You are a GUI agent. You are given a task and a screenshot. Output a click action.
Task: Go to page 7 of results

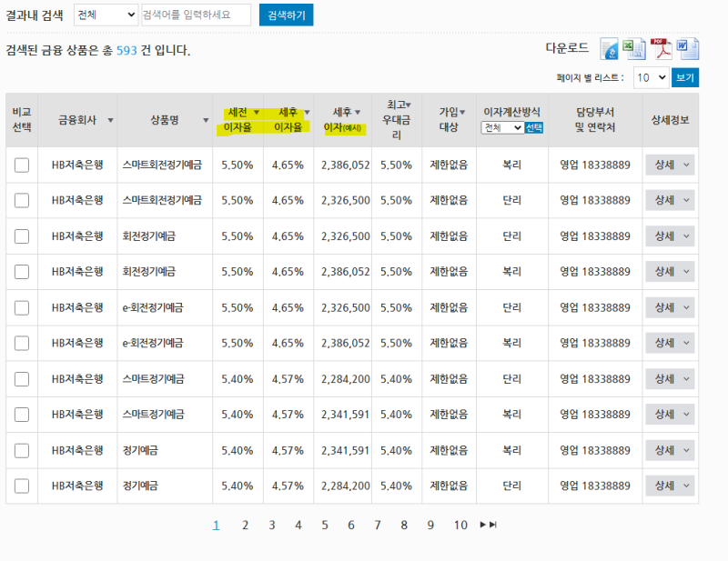point(378,525)
